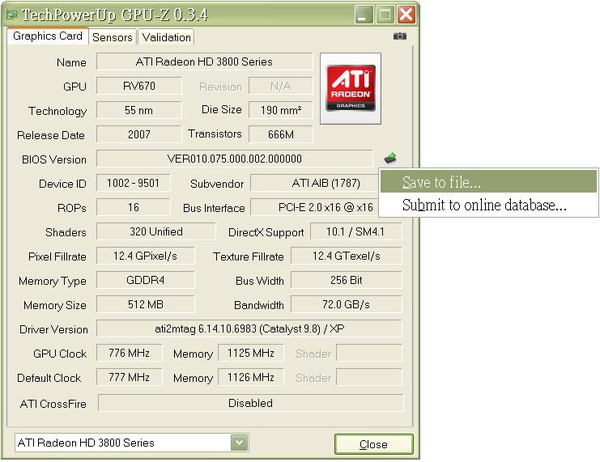The height and width of the screenshot is (462, 600).
Task: Click the ATI CrossFire label
Action: click(x=53, y=404)
